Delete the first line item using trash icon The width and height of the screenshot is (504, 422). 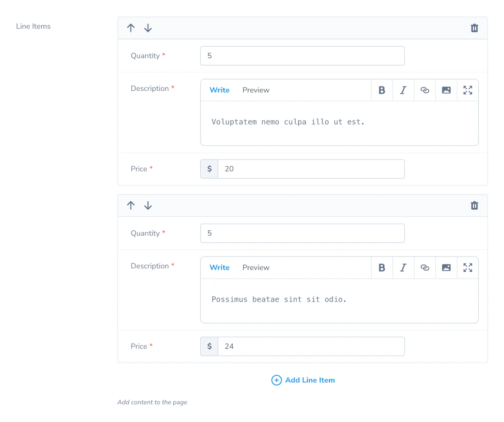point(474,28)
